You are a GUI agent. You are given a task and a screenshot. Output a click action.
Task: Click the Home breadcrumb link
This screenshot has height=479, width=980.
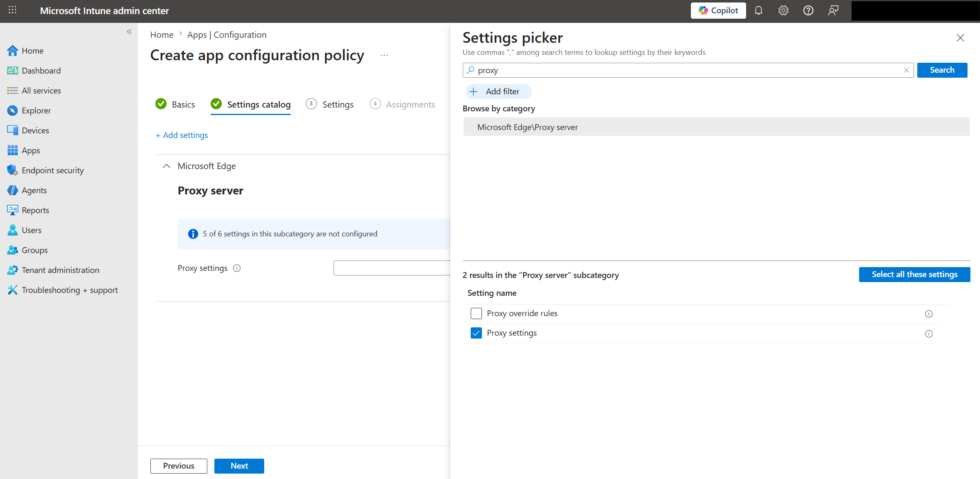[162, 35]
